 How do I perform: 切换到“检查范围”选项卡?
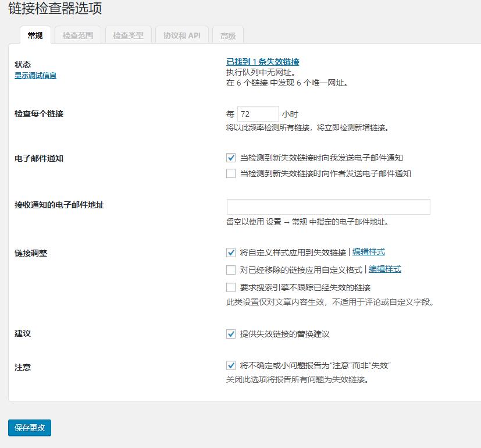78,35
